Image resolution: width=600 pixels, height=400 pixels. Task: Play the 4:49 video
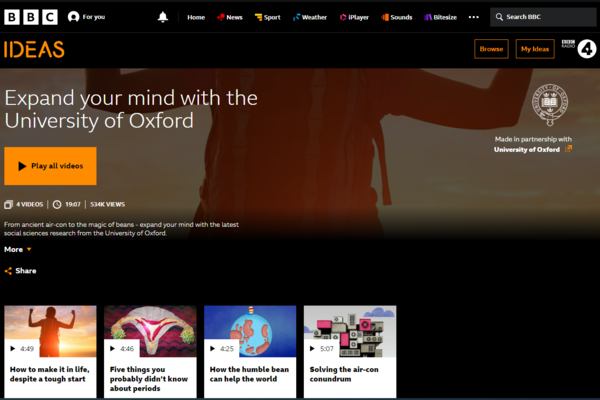click(x=22, y=349)
